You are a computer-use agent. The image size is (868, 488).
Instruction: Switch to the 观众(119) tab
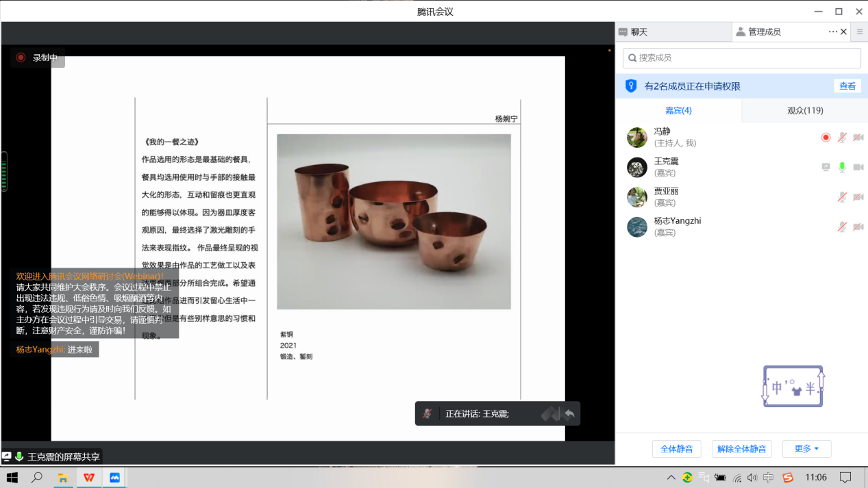click(x=805, y=110)
